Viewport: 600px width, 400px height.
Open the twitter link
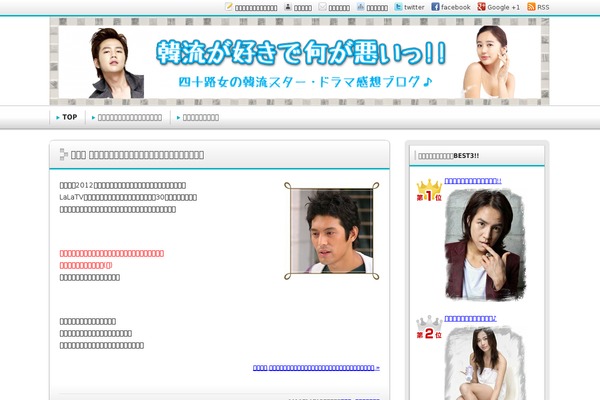[414, 7]
